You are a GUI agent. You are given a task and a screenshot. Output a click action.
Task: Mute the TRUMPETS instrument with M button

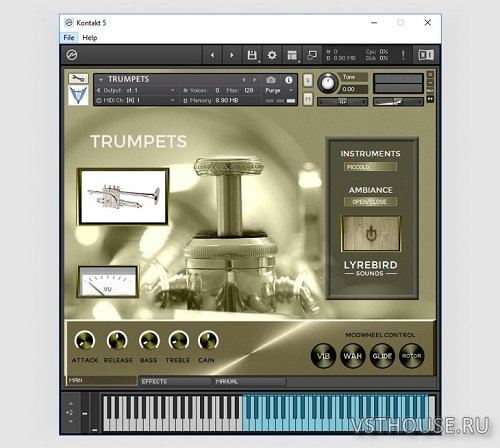pyautogui.click(x=308, y=99)
